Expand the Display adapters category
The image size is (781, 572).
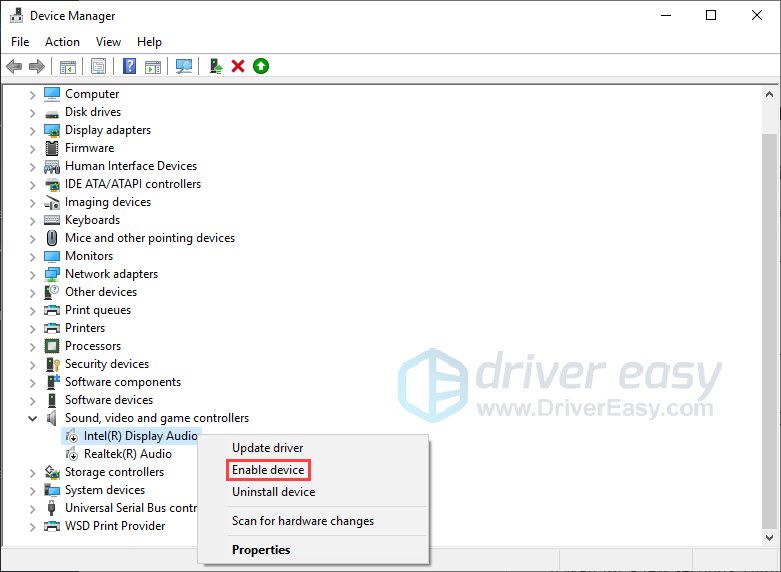point(32,130)
